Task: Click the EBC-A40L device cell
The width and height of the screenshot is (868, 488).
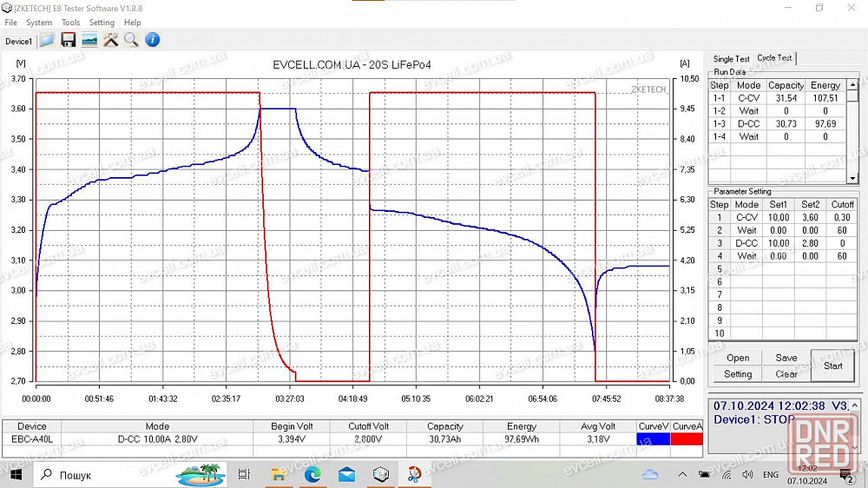Action: pyautogui.click(x=32, y=439)
